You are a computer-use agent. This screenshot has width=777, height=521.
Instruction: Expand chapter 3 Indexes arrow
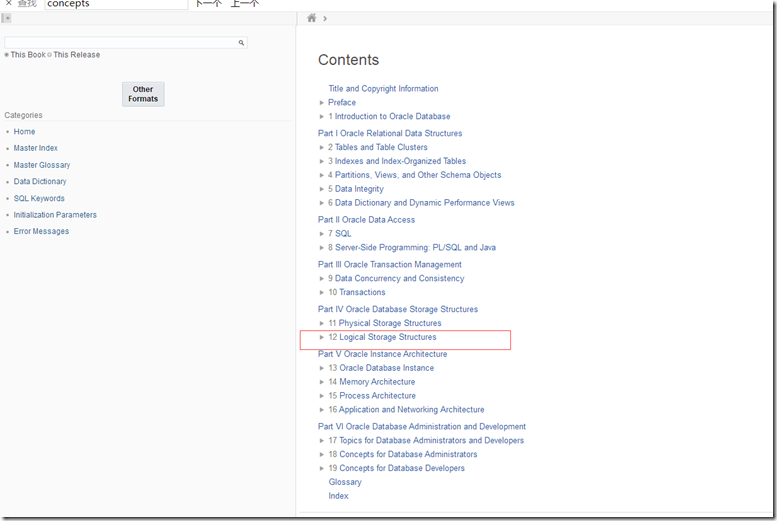point(322,161)
